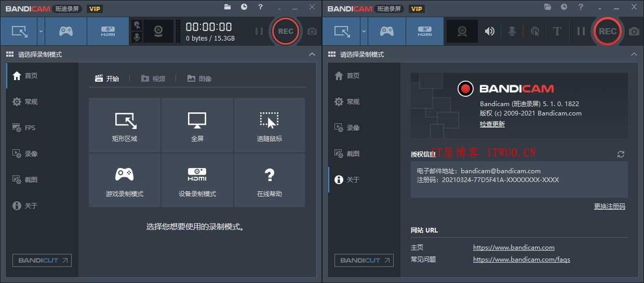Start recording with REC button in right window
The height and width of the screenshot is (283, 644).
tap(608, 31)
